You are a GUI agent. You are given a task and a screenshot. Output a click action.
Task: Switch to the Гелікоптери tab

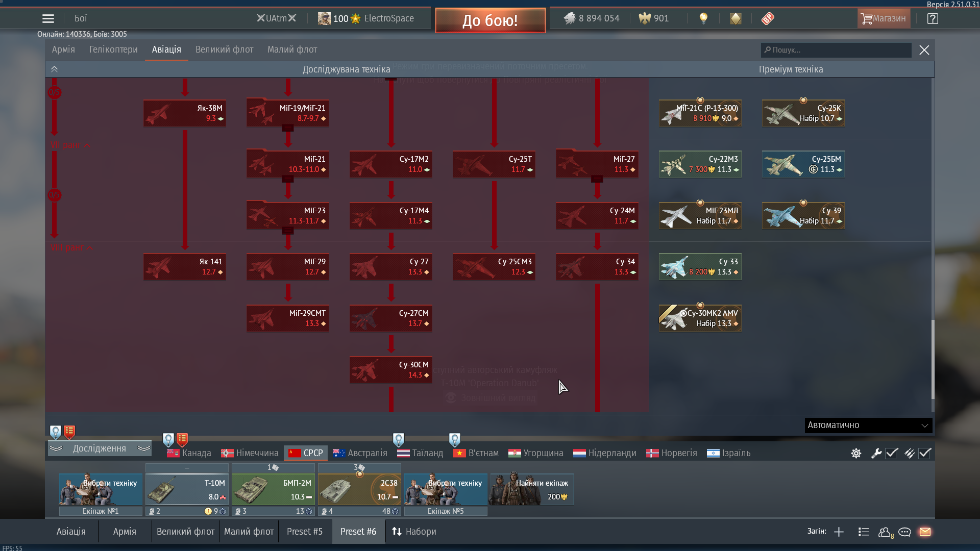(113, 49)
